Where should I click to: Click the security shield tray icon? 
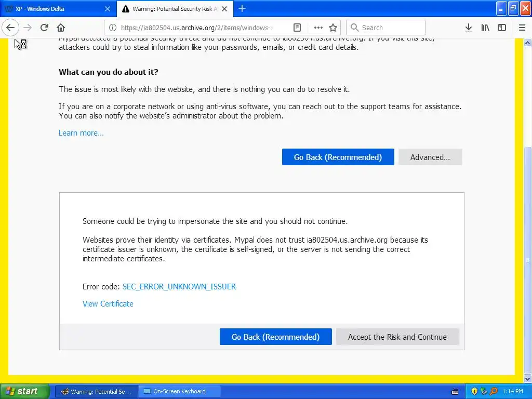474,392
